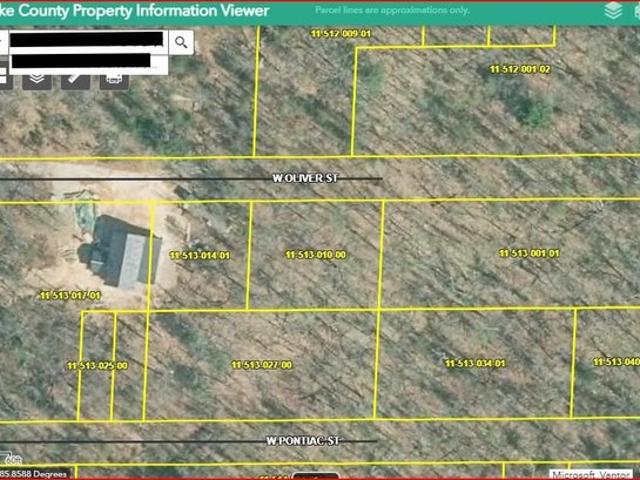The width and height of the screenshot is (640, 480).
Task: Select parcel 11 513 010 00
Action: coord(315,255)
